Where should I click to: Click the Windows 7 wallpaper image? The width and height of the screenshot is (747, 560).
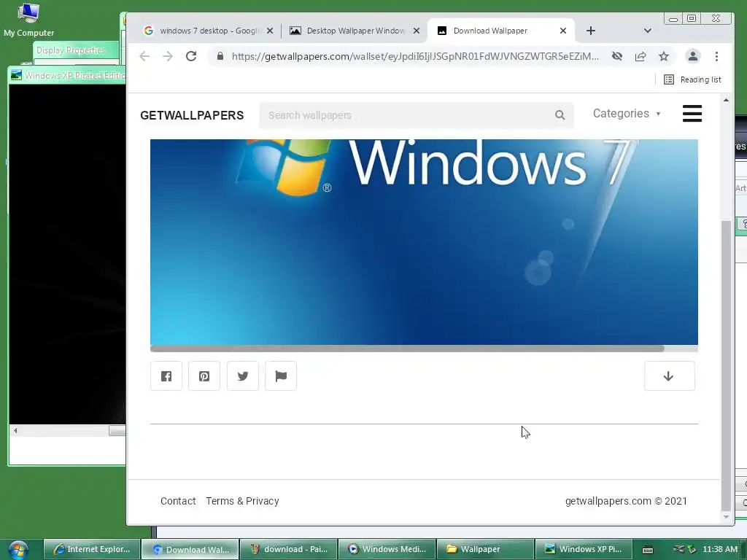[424, 242]
